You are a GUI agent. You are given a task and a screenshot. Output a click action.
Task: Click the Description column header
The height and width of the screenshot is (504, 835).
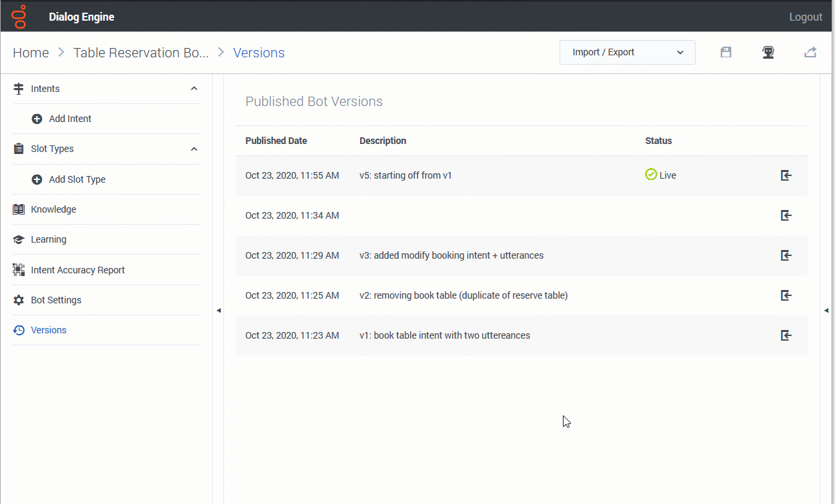[383, 141]
